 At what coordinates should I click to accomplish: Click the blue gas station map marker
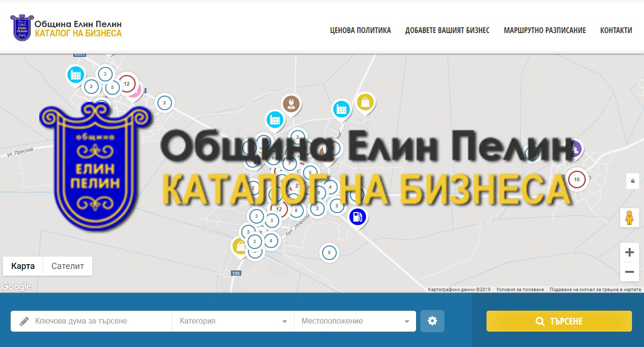pyautogui.click(x=357, y=217)
